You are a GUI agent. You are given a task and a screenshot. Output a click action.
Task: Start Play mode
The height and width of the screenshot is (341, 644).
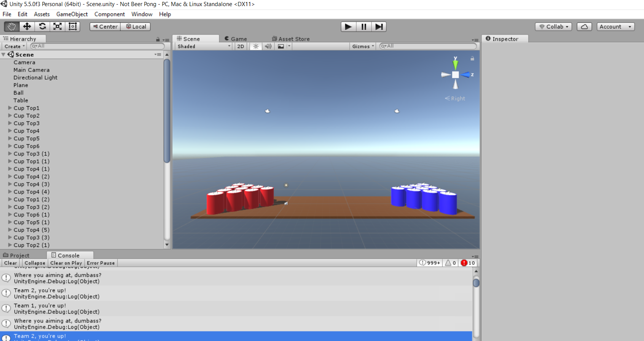(348, 27)
